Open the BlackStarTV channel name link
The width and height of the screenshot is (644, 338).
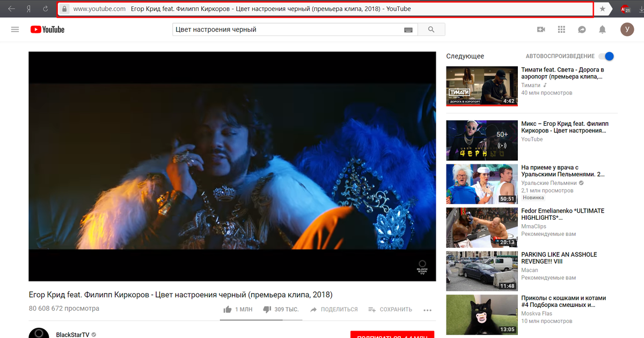pos(72,335)
